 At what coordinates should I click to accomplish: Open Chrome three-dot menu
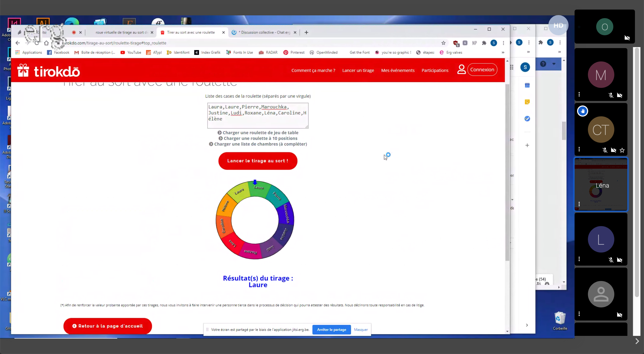pos(503,43)
